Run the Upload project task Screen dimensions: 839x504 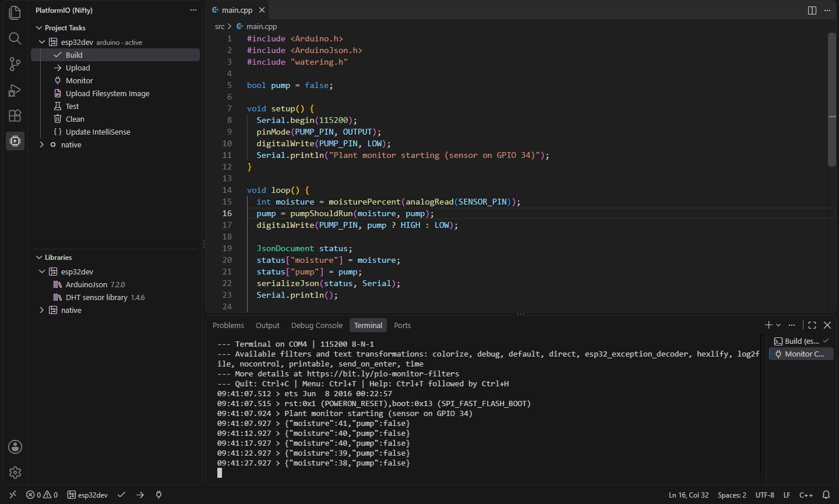[x=115, y=68]
